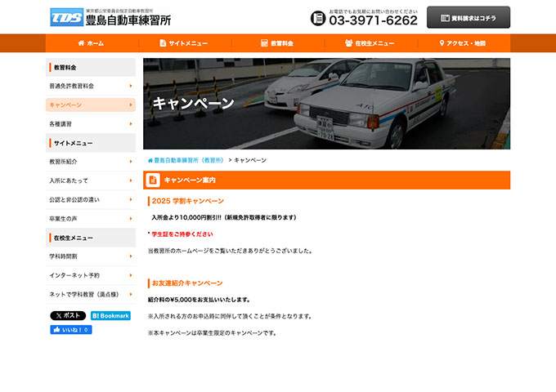The width and height of the screenshot is (556, 392).
Task: Click the TDS logo in the header
Action: [x=66, y=18]
